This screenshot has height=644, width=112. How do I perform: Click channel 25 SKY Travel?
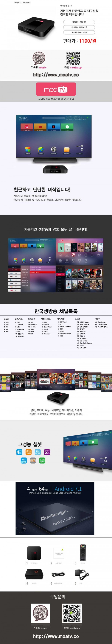pyautogui.click(x=62, y=322)
